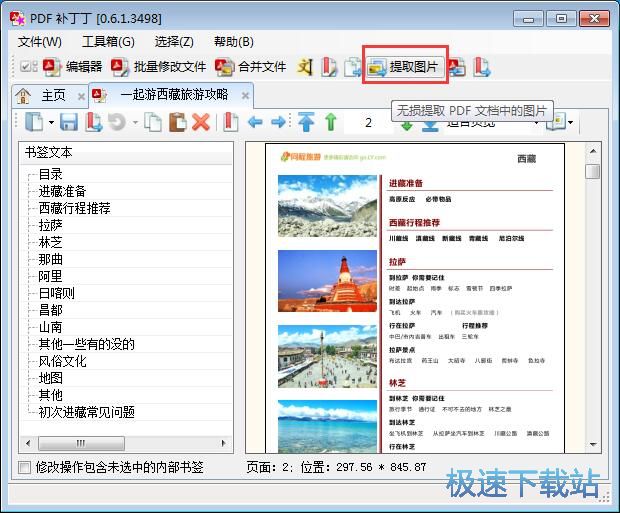Click the page preview vertical scrollbar thumb
620x513 pixels.
pos(593,172)
